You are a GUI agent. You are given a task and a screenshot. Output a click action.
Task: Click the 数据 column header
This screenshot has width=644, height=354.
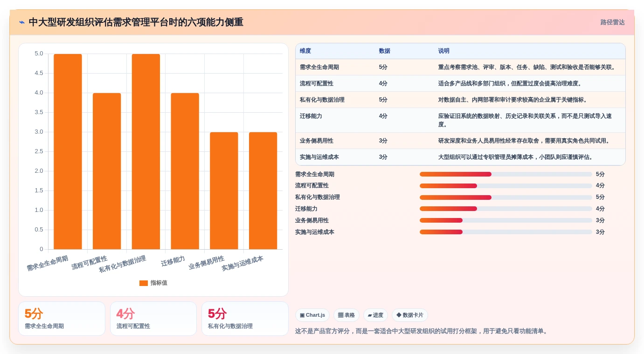click(385, 51)
